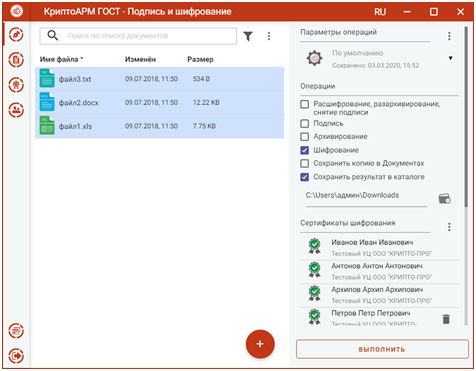The height and width of the screenshot is (371, 476).
Task: Sort by Размер column header
Action: click(x=200, y=59)
